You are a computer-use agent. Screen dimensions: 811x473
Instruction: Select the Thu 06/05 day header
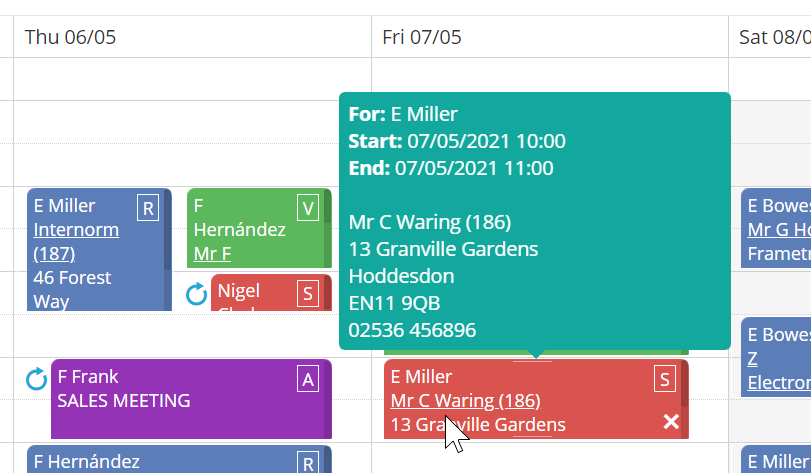click(70, 37)
